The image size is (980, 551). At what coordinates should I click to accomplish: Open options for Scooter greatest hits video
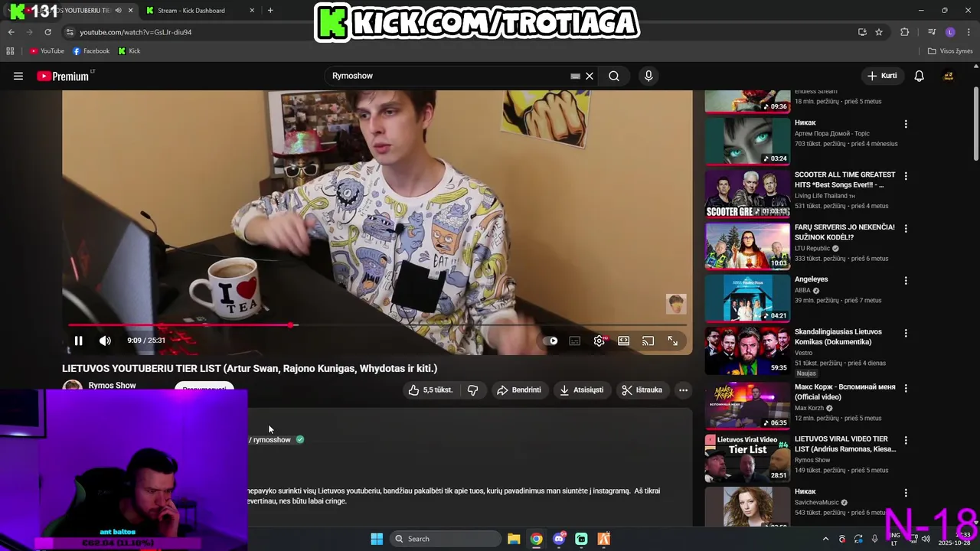[906, 176]
